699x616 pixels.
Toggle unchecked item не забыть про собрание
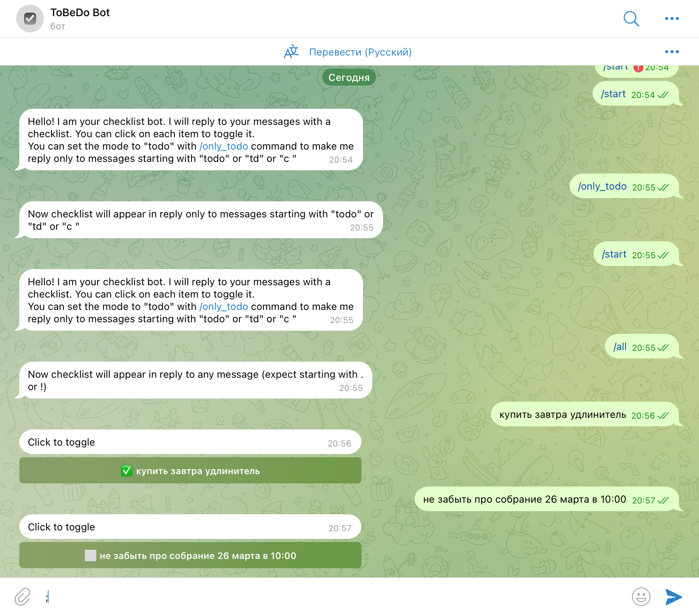pos(190,555)
